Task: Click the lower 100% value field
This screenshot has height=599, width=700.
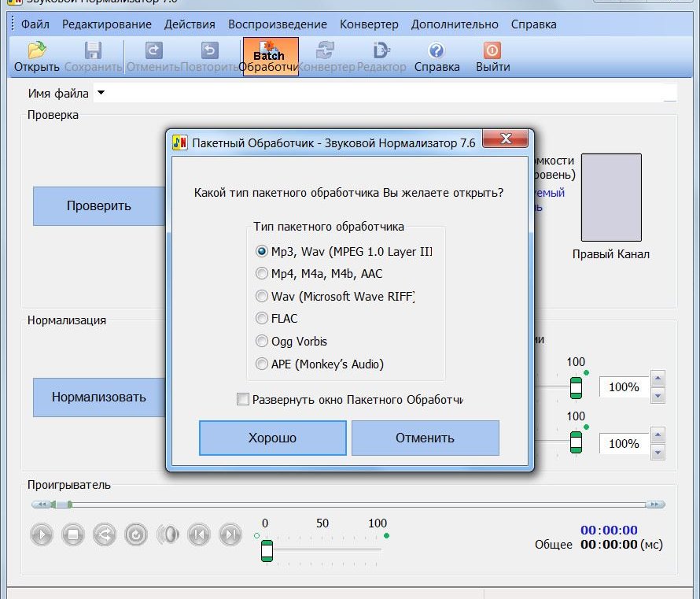Action: (x=624, y=444)
